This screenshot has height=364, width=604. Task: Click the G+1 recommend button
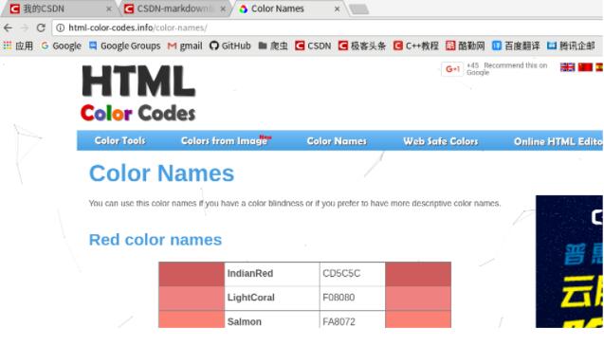coord(452,69)
